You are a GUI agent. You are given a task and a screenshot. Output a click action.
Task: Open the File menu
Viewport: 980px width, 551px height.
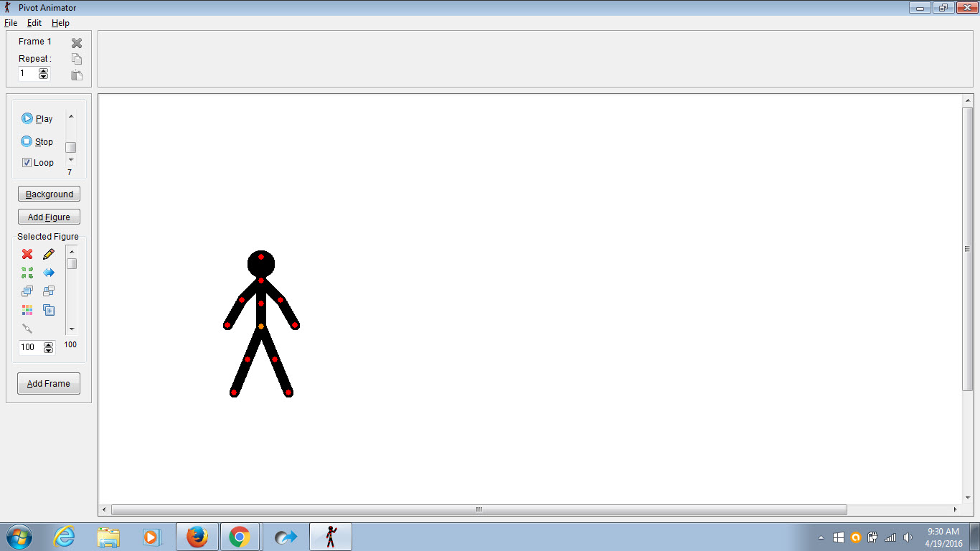click(x=11, y=22)
